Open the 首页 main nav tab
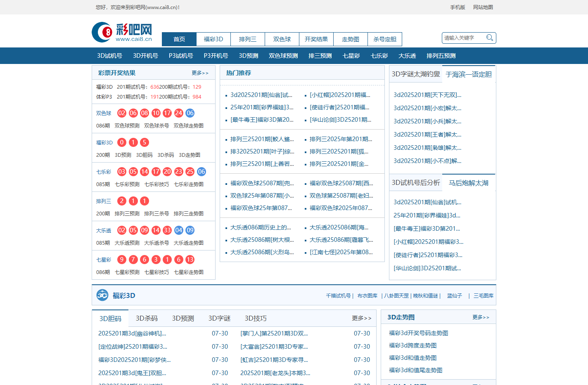Viewport: 588px width, 385px height. pyautogui.click(x=179, y=39)
